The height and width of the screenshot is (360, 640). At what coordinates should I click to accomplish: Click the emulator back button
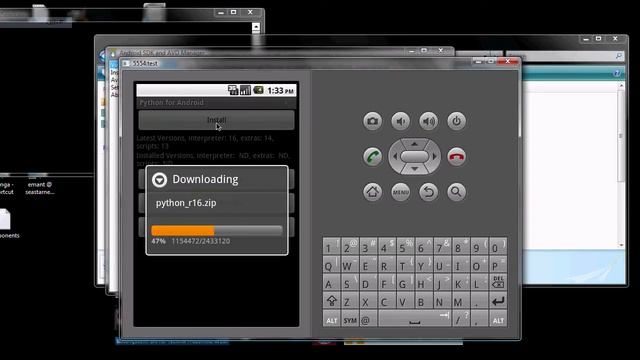(428, 192)
